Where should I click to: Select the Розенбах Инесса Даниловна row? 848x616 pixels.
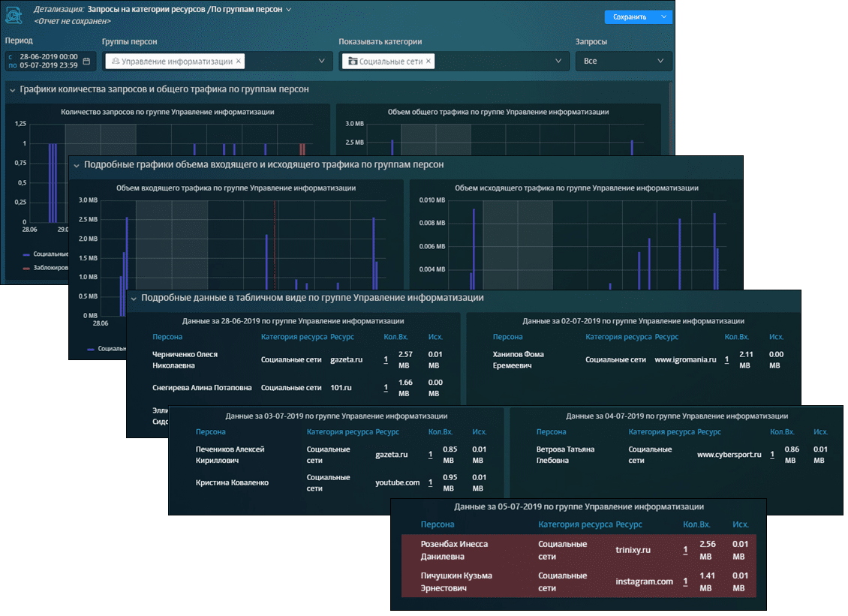(454, 550)
